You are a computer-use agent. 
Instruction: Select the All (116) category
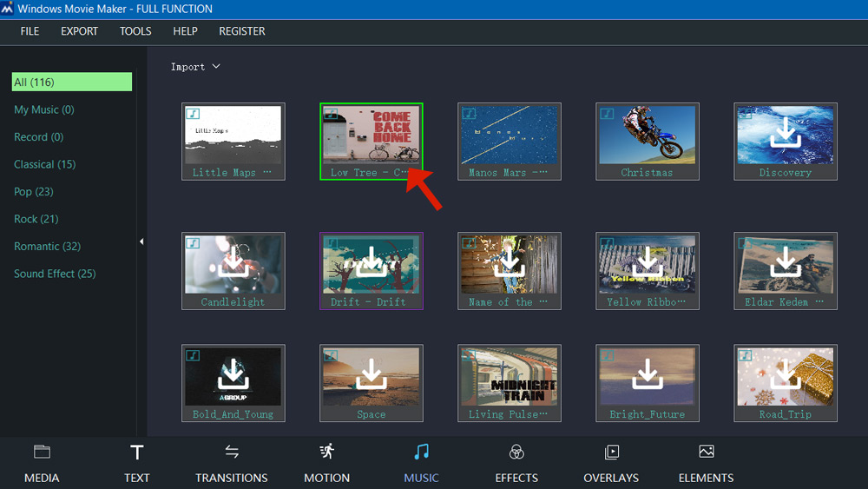[x=72, y=82]
